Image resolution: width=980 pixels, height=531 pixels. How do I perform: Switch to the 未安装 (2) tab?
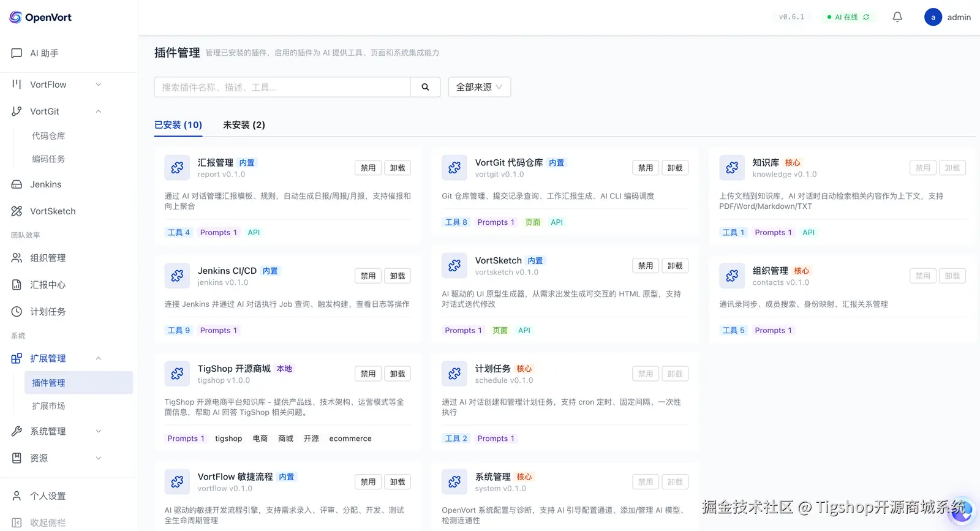pos(244,125)
